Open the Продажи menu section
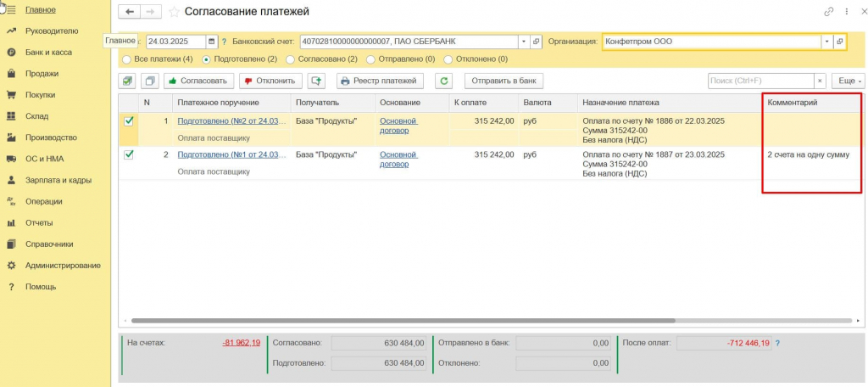This screenshot has height=387, width=868. [42, 74]
